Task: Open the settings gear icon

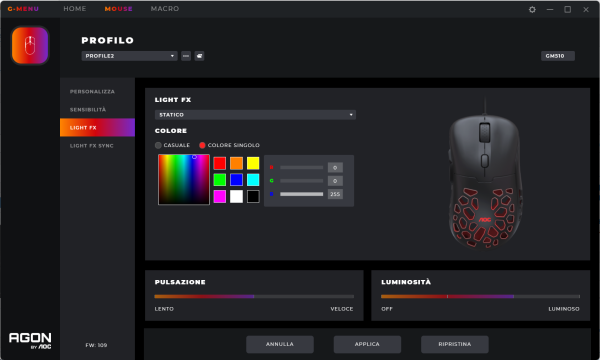Action: [532, 10]
